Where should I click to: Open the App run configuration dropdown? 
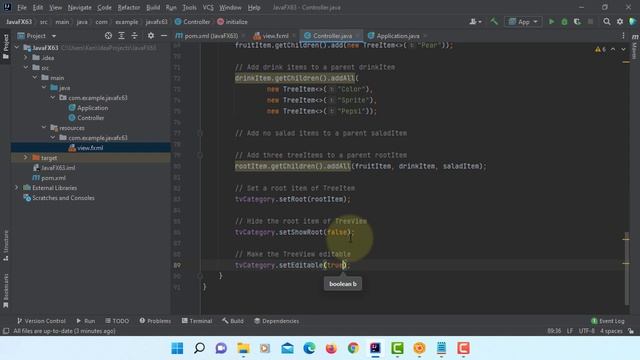(x=523, y=22)
